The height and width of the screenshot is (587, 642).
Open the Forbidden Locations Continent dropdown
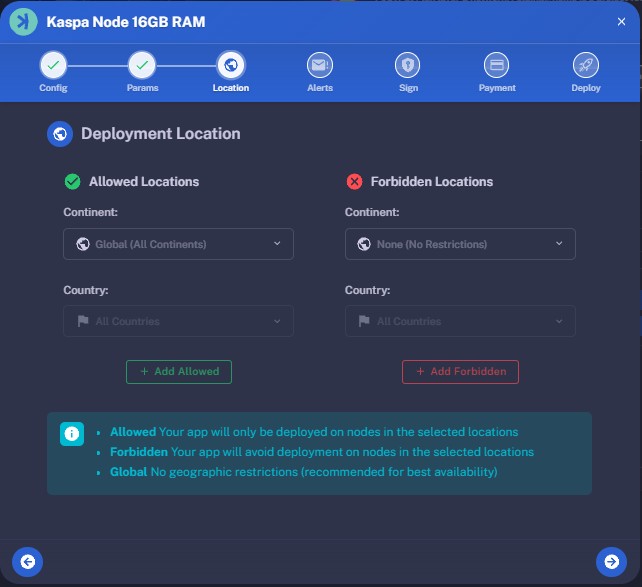point(460,244)
